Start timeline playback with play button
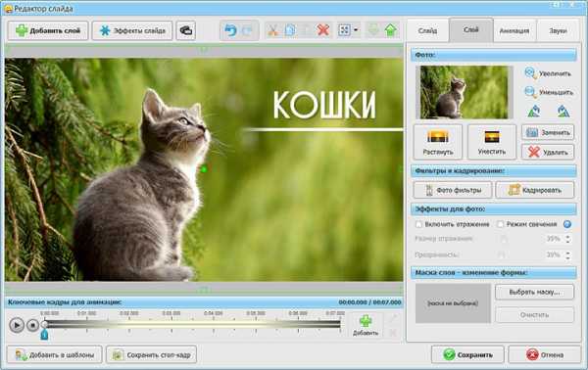 (x=17, y=325)
